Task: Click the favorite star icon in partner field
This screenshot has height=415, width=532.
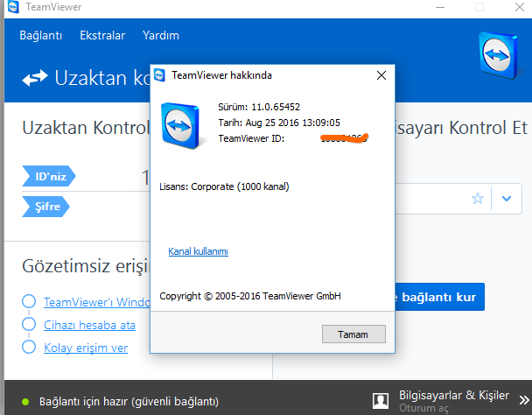Action: click(x=478, y=199)
